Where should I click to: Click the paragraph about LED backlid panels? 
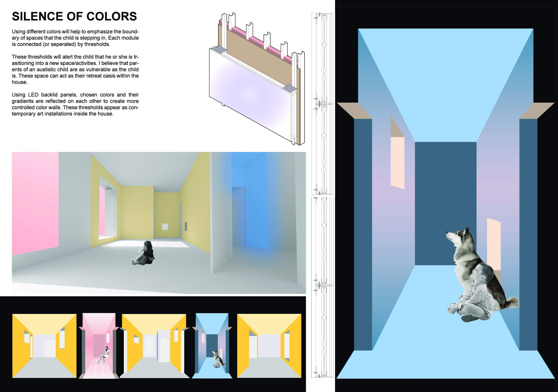click(x=75, y=104)
